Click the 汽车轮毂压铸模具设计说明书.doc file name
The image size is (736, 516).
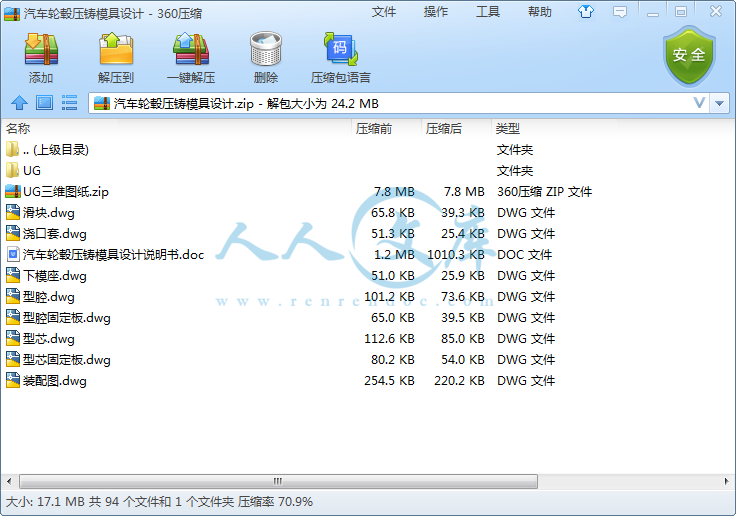click(114, 254)
